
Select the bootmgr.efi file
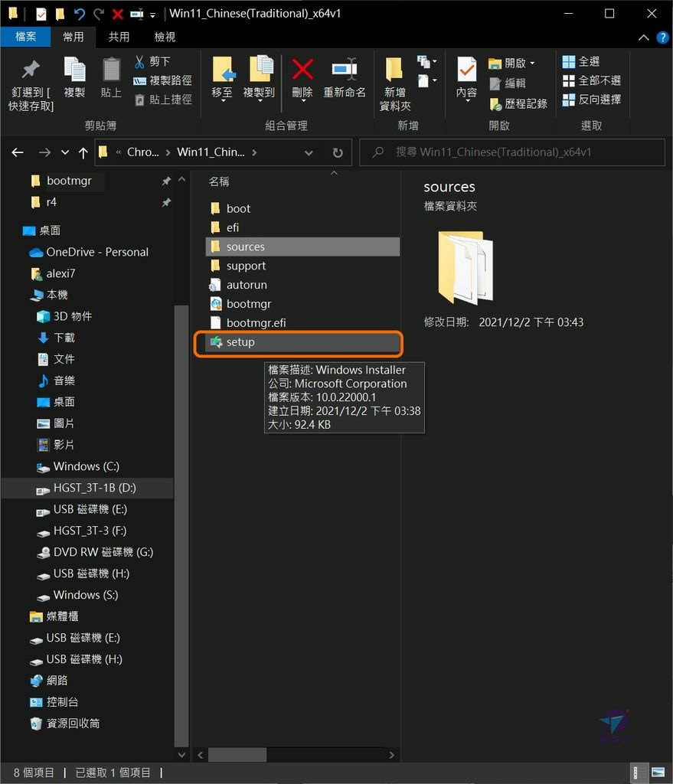point(302,323)
